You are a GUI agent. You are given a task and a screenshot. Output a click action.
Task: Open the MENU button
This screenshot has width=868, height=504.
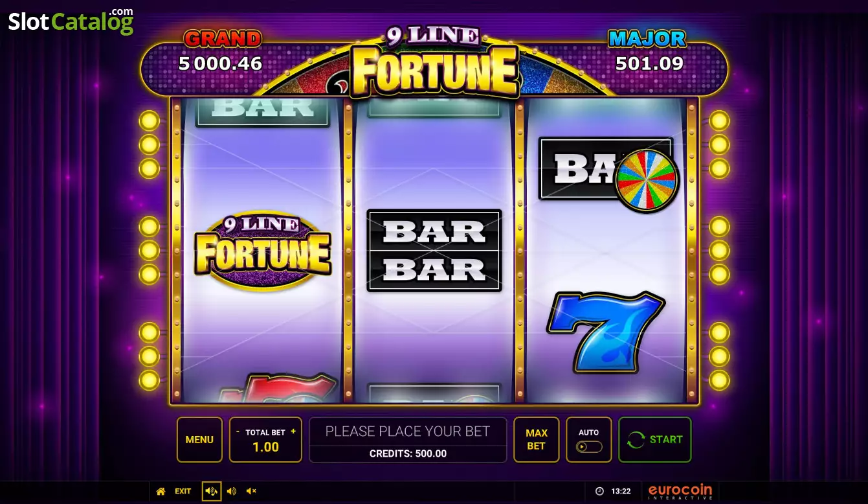[x=199, y=439]
